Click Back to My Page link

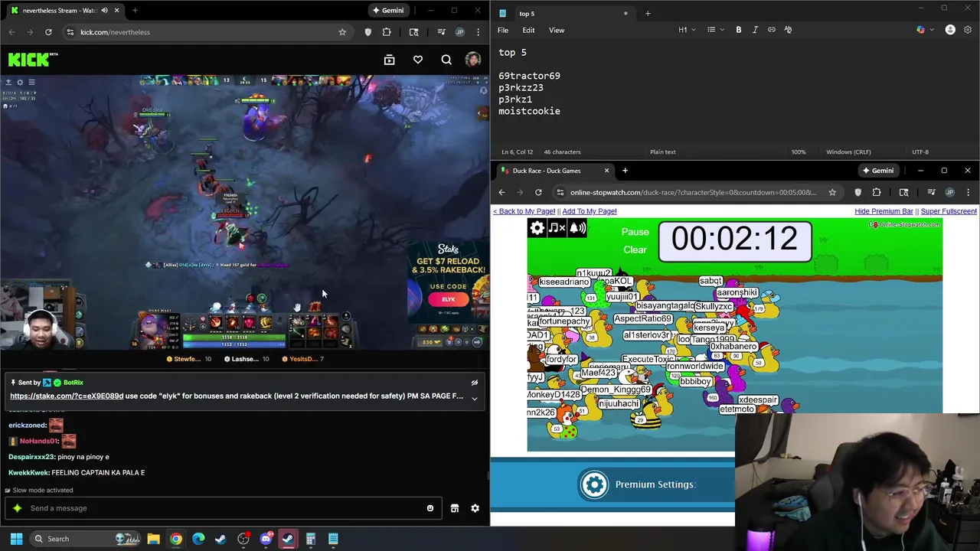tap(524, 211)
